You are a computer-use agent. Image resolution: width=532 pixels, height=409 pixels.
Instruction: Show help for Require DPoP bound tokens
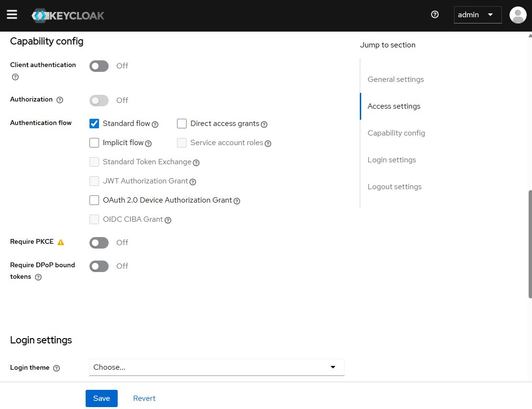(38, 277)
